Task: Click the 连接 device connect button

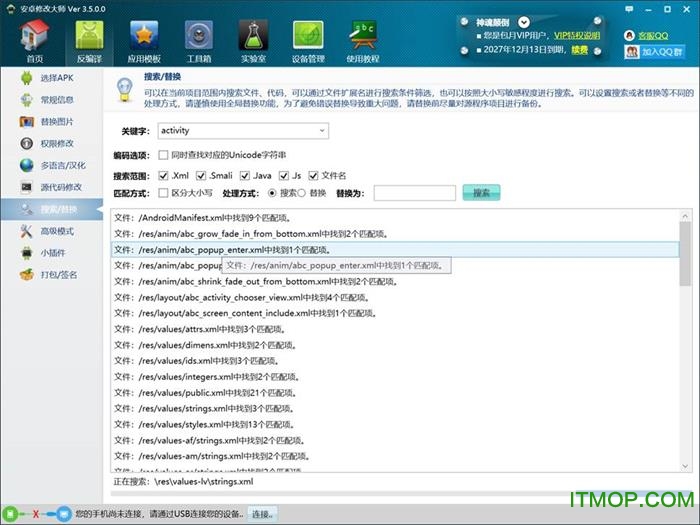Action: point(262,513)
